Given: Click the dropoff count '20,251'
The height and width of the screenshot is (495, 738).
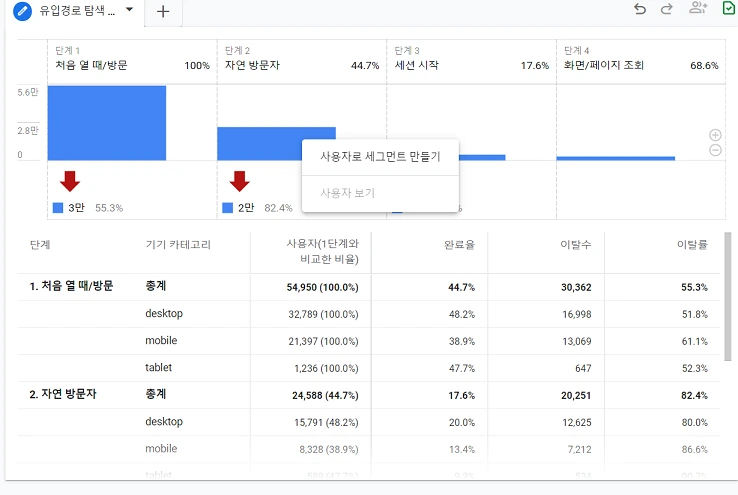Looking at the screenshot, I should click(576, 396).
